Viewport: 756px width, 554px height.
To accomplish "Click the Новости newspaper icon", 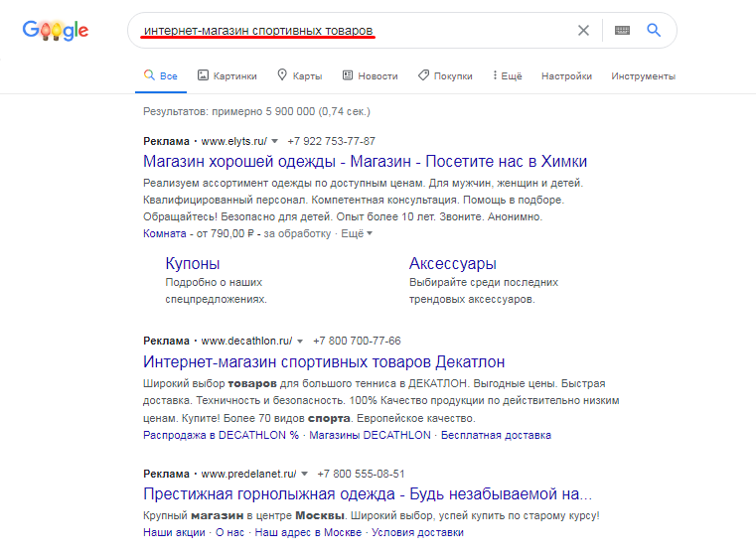I will click(x=348, y=75).
